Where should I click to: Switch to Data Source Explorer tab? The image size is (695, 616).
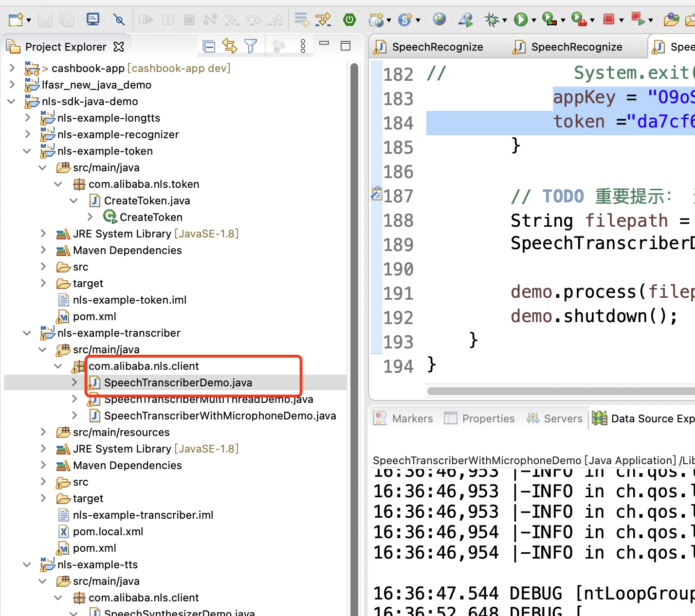point(643,418)
